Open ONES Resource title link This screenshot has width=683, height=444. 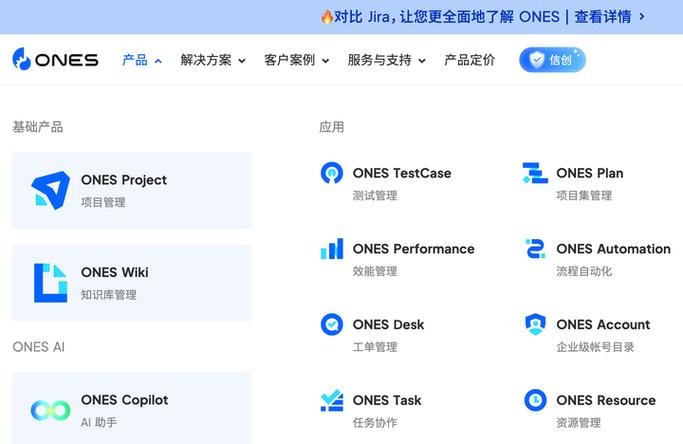606,400
